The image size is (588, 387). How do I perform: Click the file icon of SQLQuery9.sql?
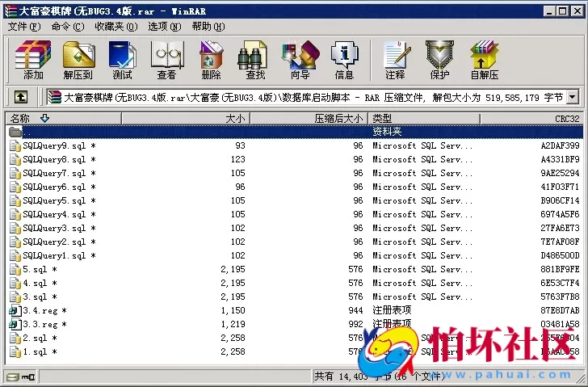click(x=15, y=145)
